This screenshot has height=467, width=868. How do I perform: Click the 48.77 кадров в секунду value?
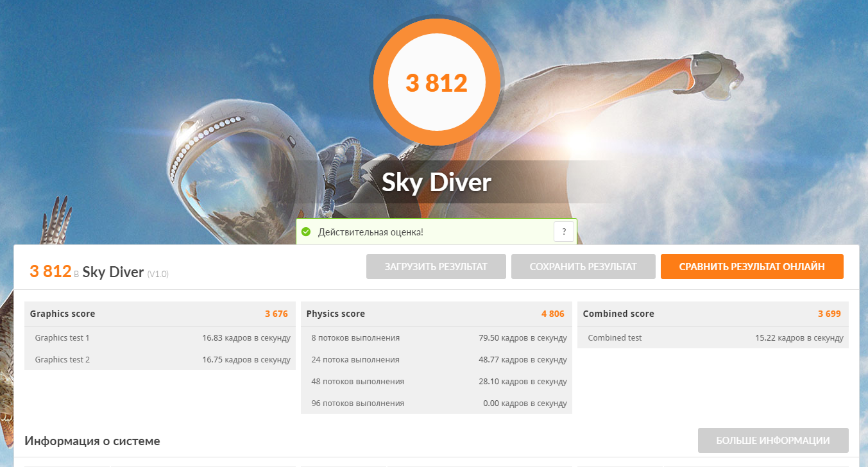(523, 359)
